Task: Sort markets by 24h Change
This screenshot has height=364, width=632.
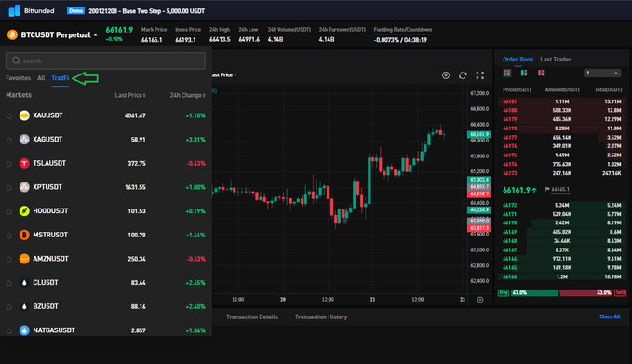Action: click(187, 95)
